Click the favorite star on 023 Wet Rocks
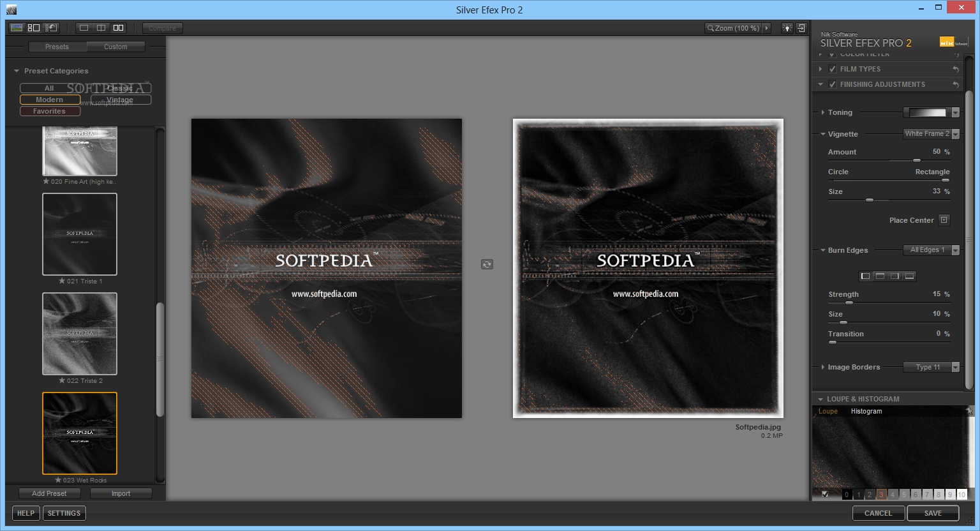 pyautogui.click(x=59, y=480)
